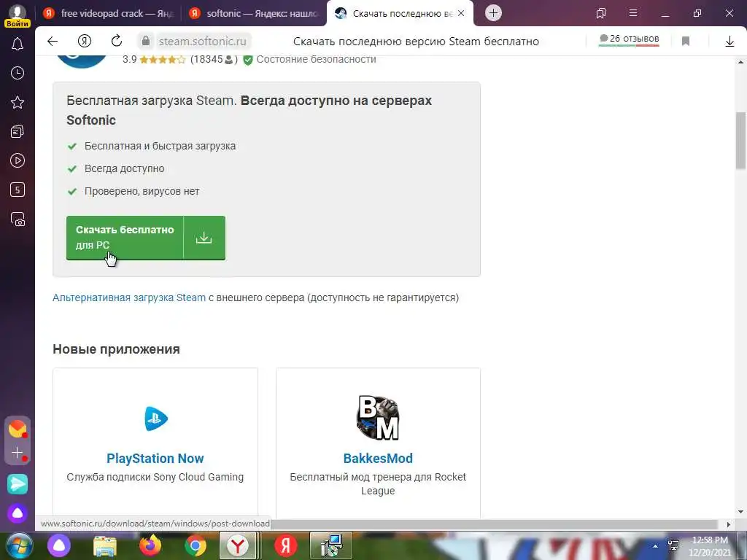Bookmark this page with ribbon icon

click(686, 42)
